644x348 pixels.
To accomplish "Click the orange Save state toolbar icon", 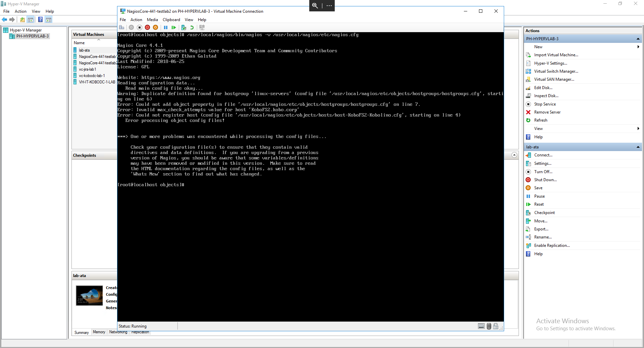I will coord(155,27).
